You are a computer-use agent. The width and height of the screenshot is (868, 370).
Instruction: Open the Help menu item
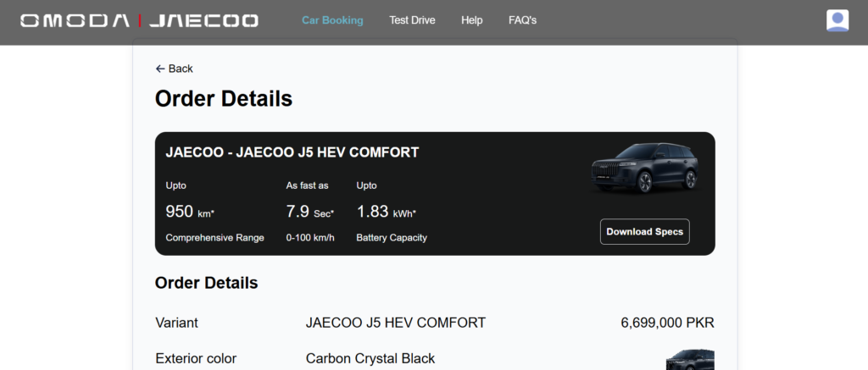pos(471,20)
